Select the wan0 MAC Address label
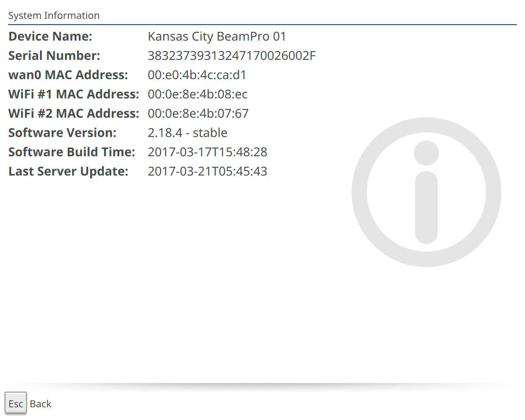Viewport: 525px width, 420px height. tap(68, 75)
